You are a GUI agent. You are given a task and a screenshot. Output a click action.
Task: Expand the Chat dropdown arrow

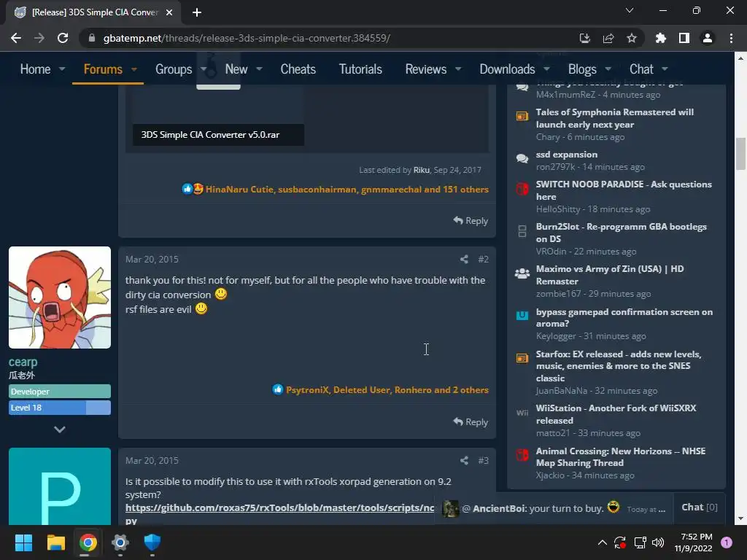pyautogui.click(x=665, y=69)
